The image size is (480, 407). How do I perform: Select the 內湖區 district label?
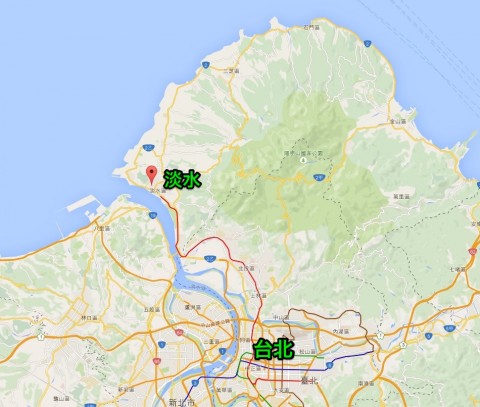[x=341, y=332]
